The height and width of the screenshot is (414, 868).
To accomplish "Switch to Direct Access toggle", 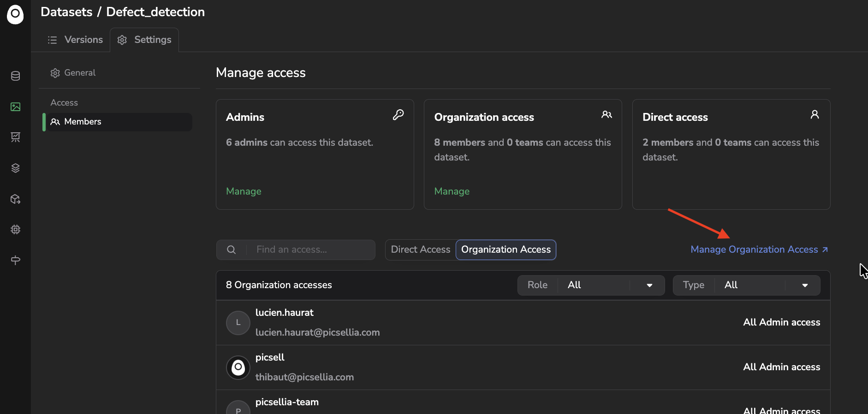I will coord(420,249).
